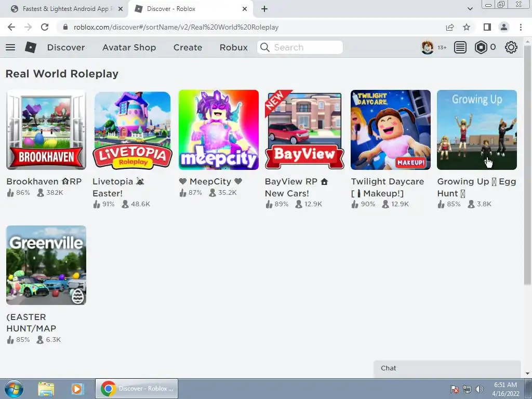
Task: Go forward in browser history
Action: (28, 27)
